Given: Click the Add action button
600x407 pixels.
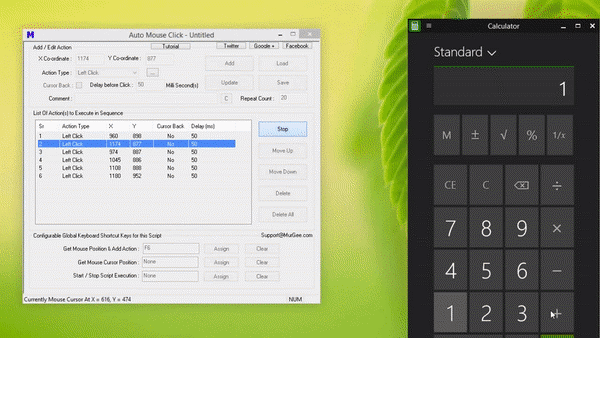Looking at the screenshot, I should click(x=229, y=63).
